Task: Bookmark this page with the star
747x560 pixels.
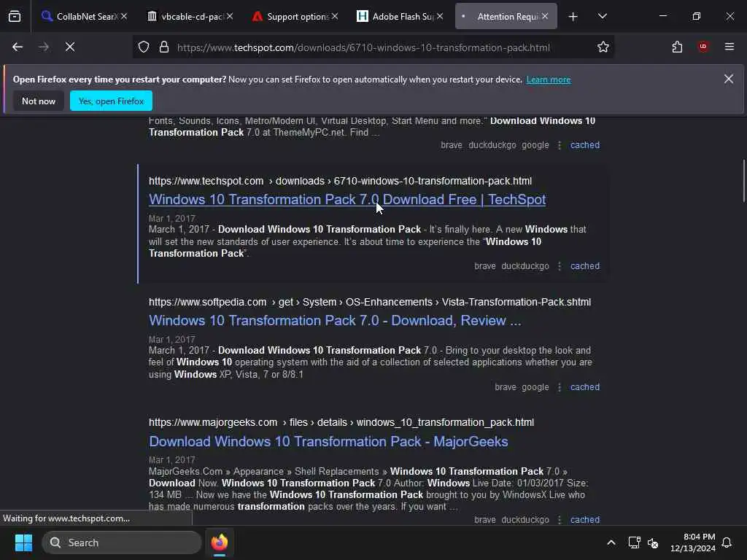Action: 603,47
